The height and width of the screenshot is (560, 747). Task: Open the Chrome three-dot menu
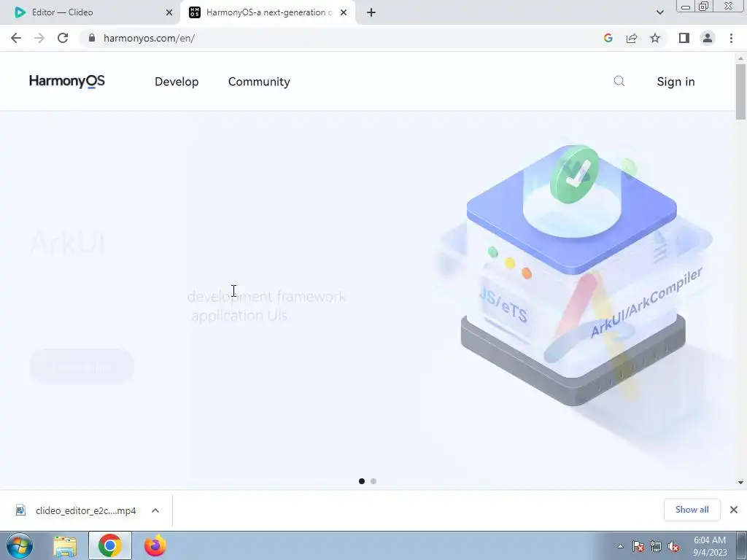pyautogui.click(x=731, y=38)
